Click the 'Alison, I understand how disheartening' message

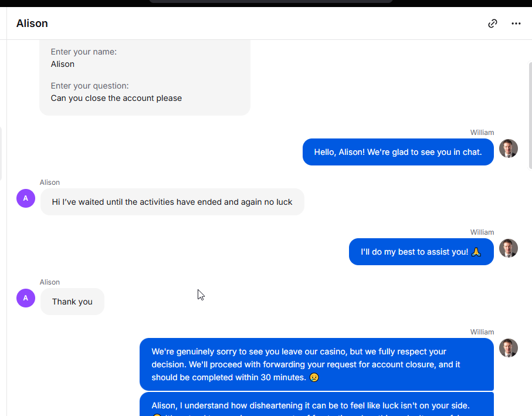tap(317, 404)
